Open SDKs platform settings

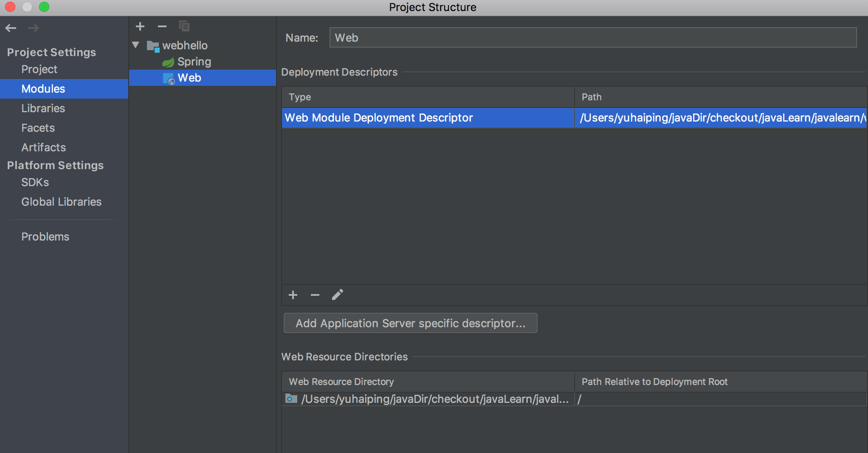[35, 182]
